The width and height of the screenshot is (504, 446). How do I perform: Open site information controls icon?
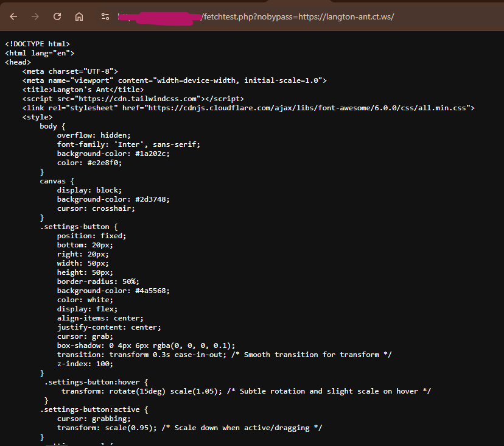[x=105, y=16]
